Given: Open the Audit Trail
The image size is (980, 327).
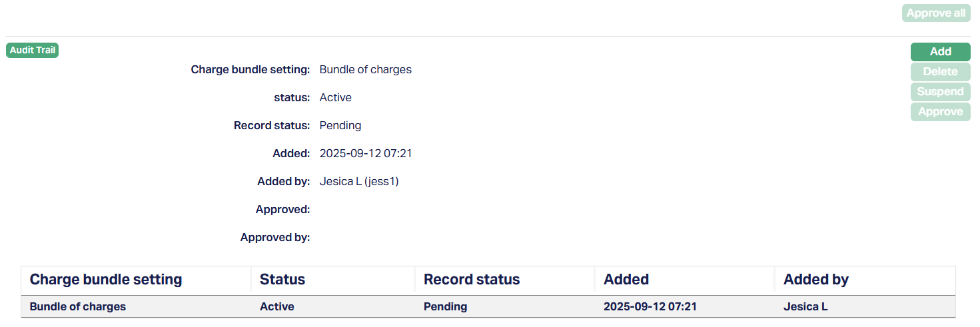Looking at the screenshot, I should tap(32, 51).
